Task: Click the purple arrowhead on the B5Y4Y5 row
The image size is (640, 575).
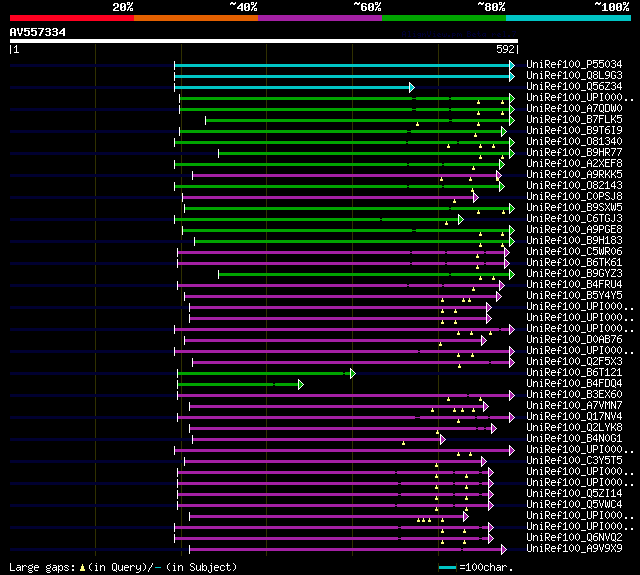Action: [499, 297]
